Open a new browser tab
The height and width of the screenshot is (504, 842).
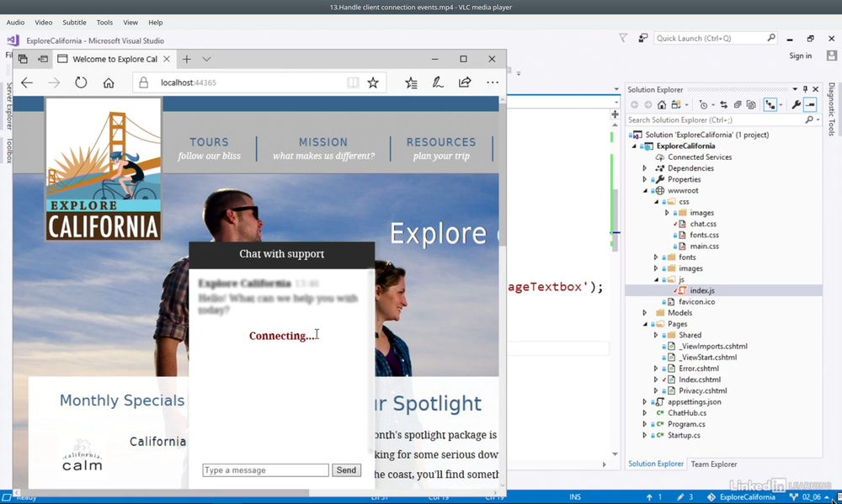pos(186,59)
